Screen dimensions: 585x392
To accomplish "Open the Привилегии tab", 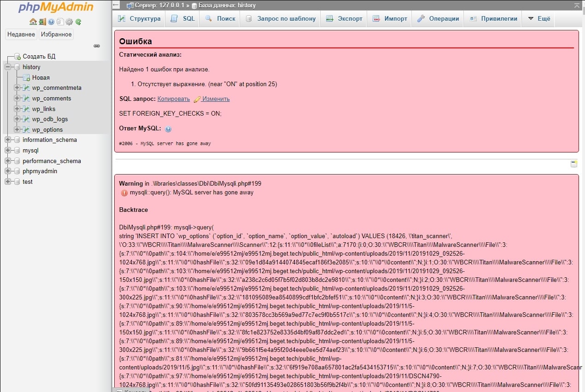I will (x=493, y=18).
